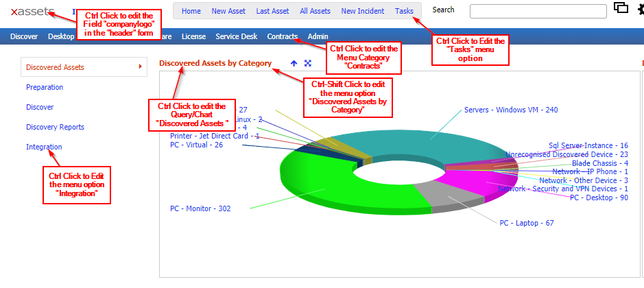The width and height of the screenshot is (644, 288).
Task: Open the Discover menu in blue bar
Action: [x=24, y=36]
